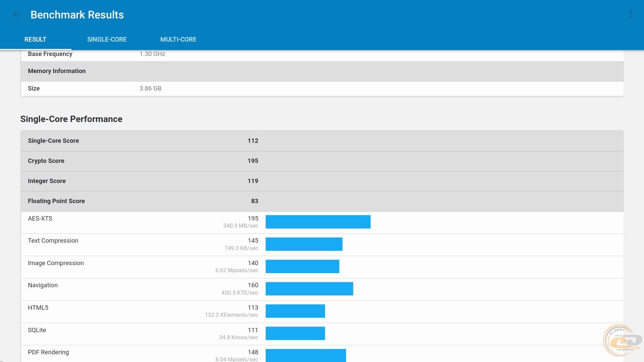Click the SQLite result bar
This screenshot has height=362, width=644.
coord(295,333)
